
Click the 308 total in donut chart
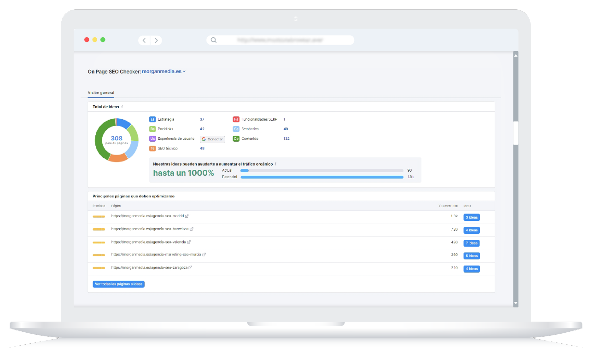click(x=117, y=138)
